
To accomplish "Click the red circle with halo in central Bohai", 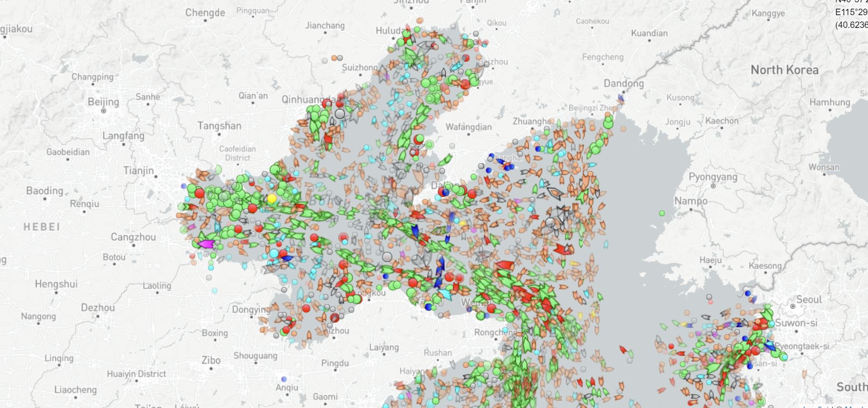I will click(x=344, y=237).
